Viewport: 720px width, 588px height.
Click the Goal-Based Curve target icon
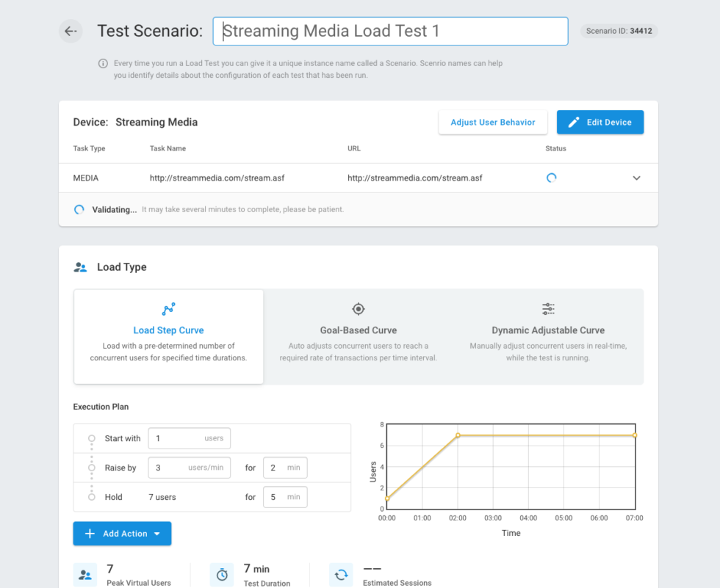pyautogui.click(x=358, y=309)
